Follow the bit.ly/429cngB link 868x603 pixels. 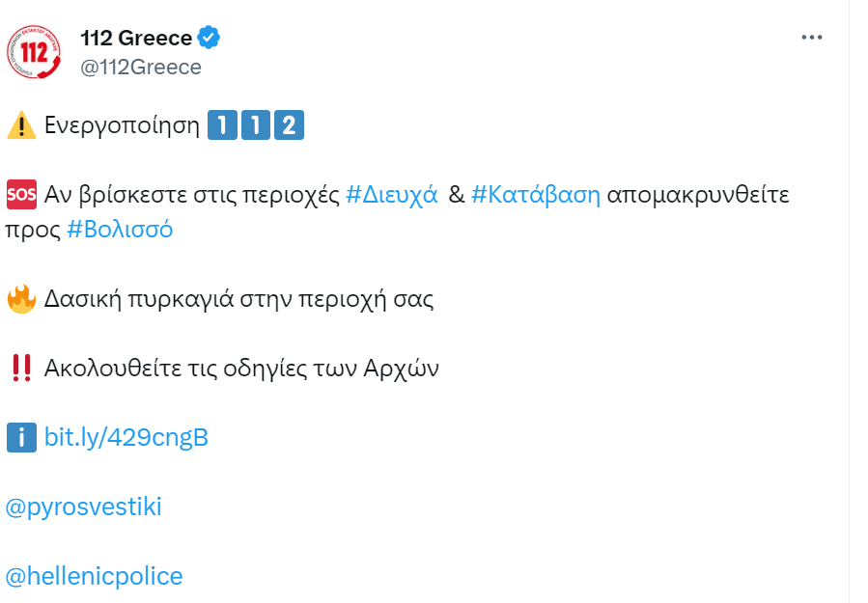coord(126,437)
